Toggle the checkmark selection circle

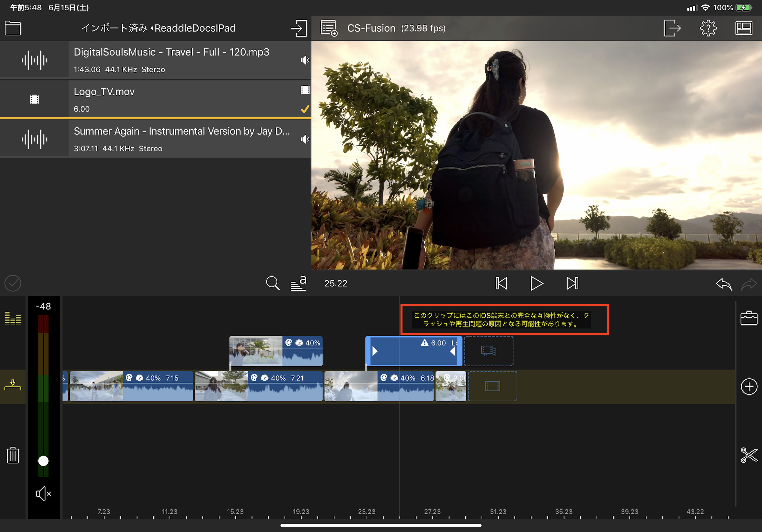click(13, 283)
